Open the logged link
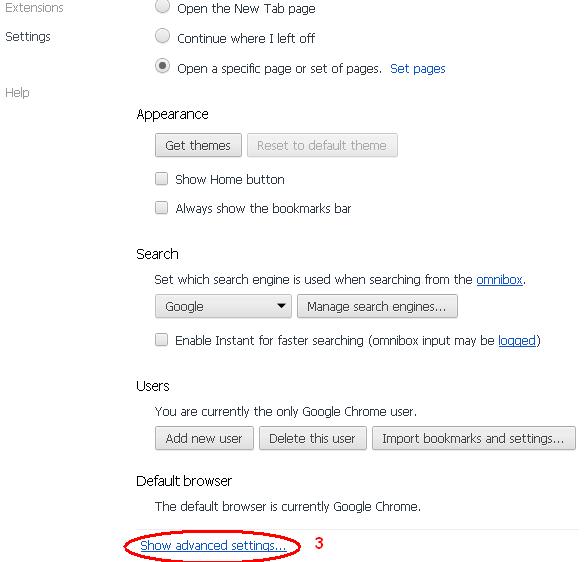Screen dimensions: 588x562 coord(517,340)
